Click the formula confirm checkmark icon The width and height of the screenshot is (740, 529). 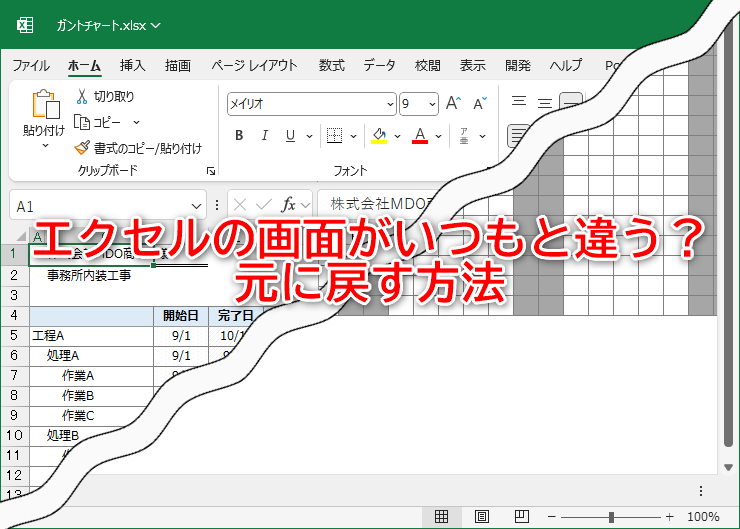pos(263,205)
